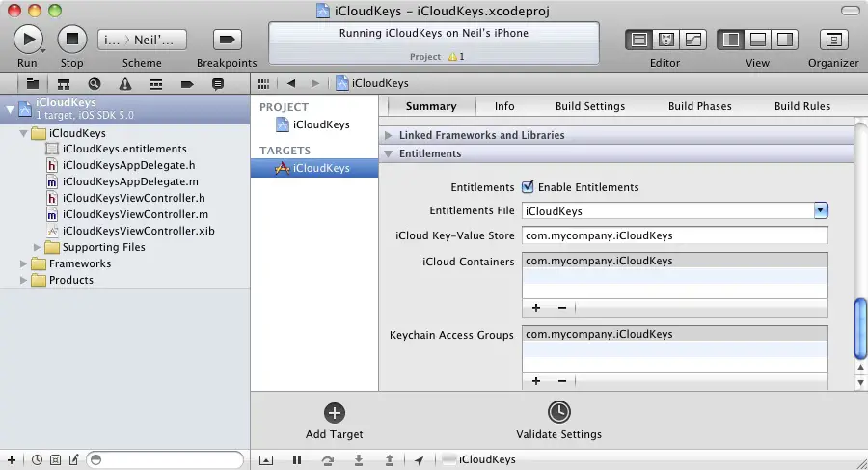The width and height of the screenshot is (868, 470).
Task: Switch to the Build Settings tab
Action: click(589, 106)
